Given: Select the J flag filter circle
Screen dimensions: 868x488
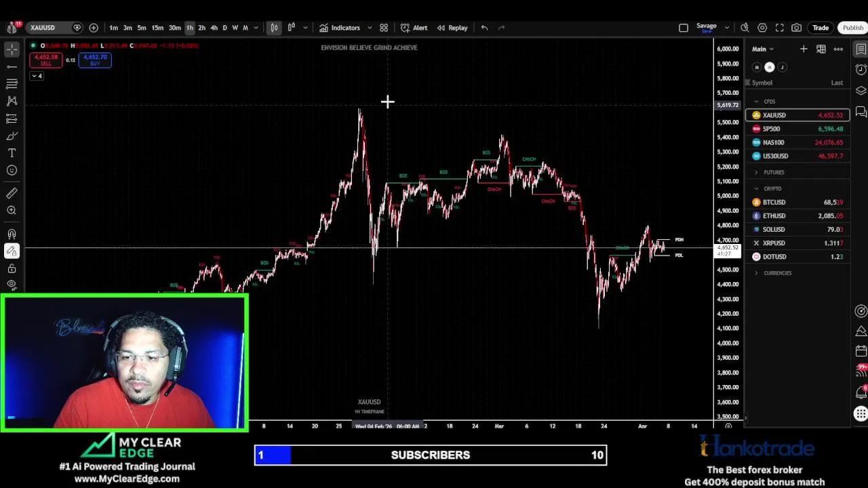Looking at the screenshot, I should (x=782, y=67).
